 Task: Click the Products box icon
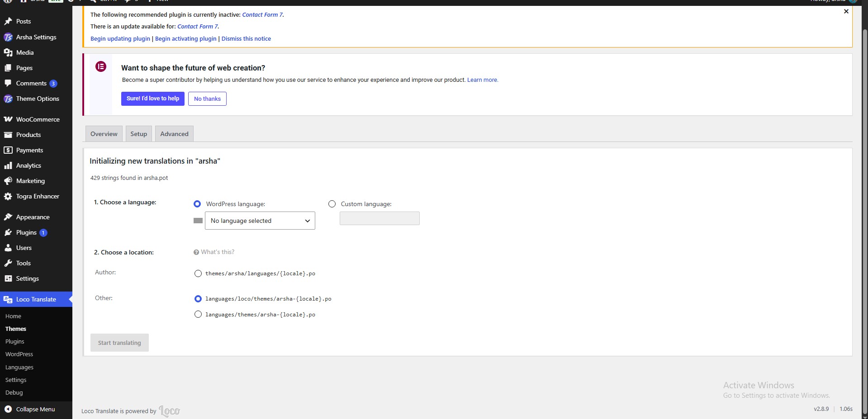point(8,135)
